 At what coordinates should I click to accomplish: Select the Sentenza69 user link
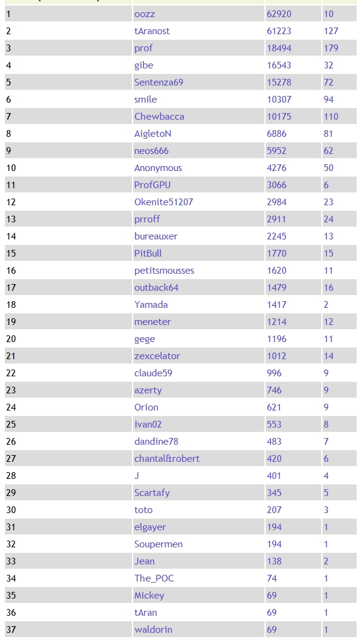point(158,82)
